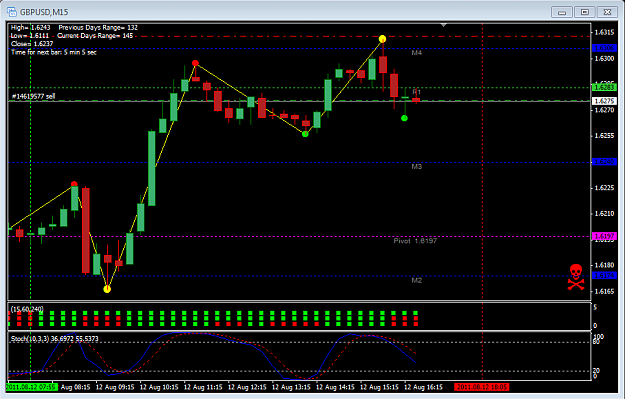Click the magenta 1.6197 pivot price tag

pos(604,236)
